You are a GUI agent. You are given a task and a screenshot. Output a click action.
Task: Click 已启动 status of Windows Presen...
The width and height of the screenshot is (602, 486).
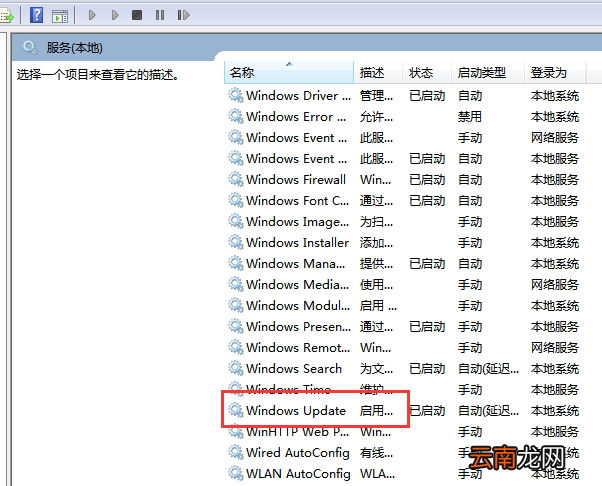pos(427,326)
